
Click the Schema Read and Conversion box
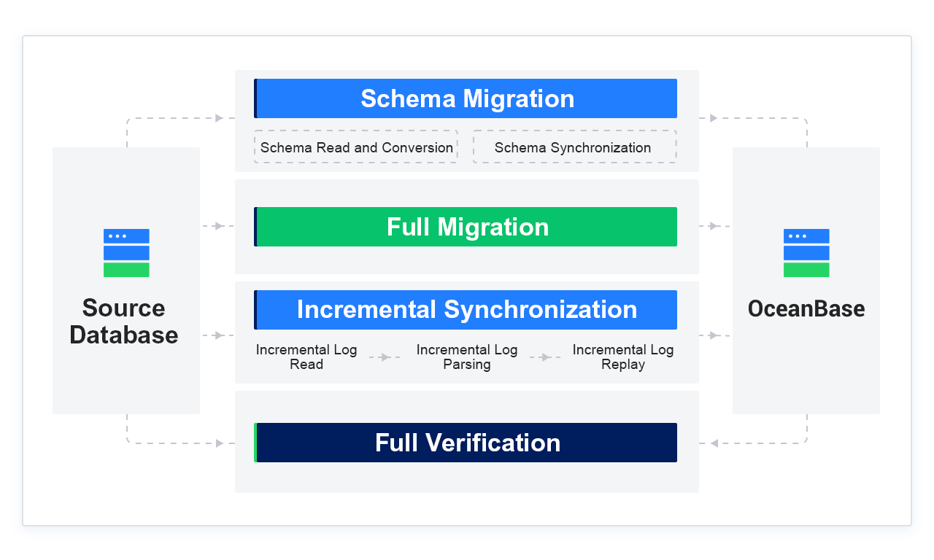click(356, 147)
